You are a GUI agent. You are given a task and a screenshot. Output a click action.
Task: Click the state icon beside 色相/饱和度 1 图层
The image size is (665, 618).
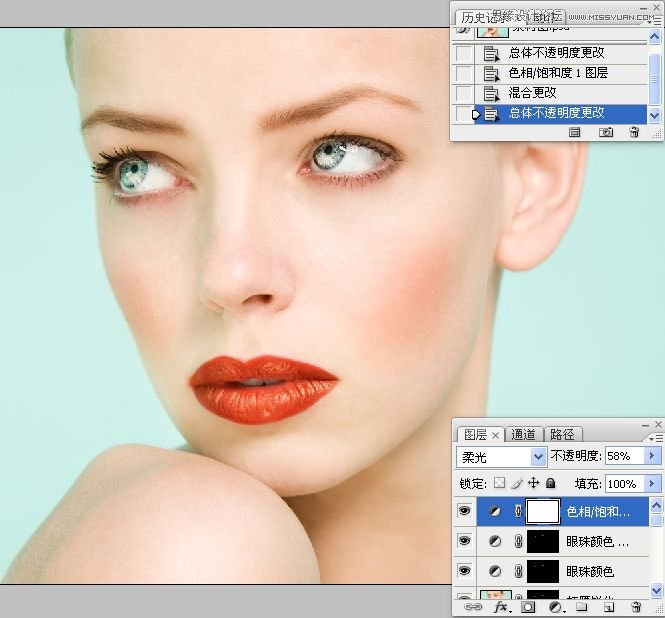[x=492, y=74]
